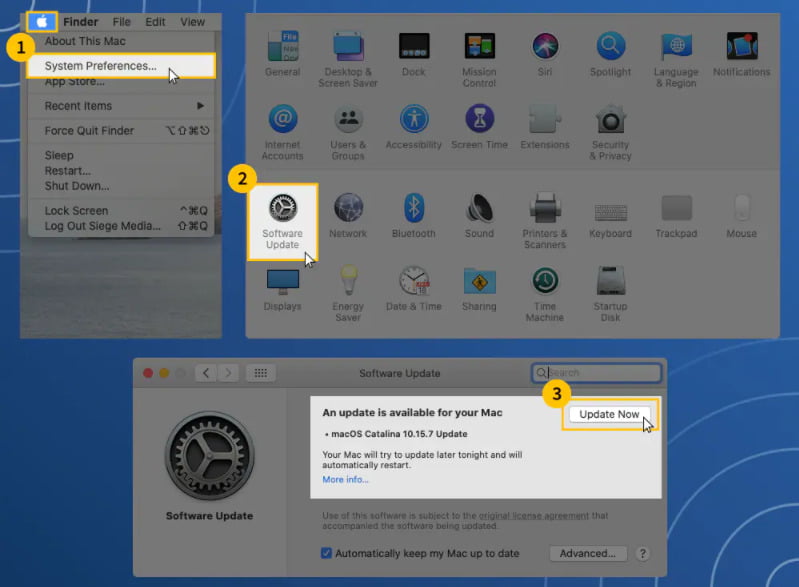The width and height of the screenshot is (799, 587).
Task: Open Accessibility preferences icon
Action: (414, 119)
